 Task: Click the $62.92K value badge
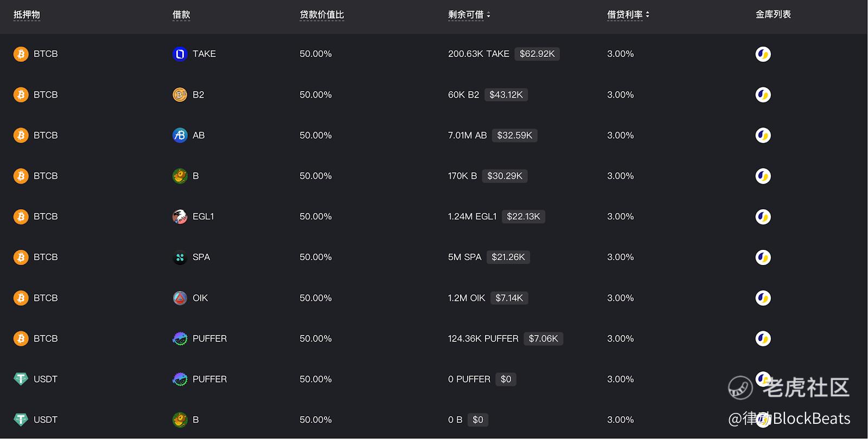click(x=537, y=54)
